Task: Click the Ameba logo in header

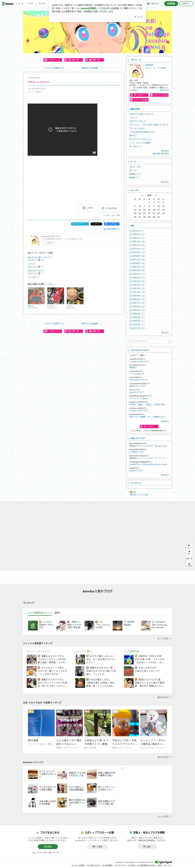Action: (x=7, y=4)
